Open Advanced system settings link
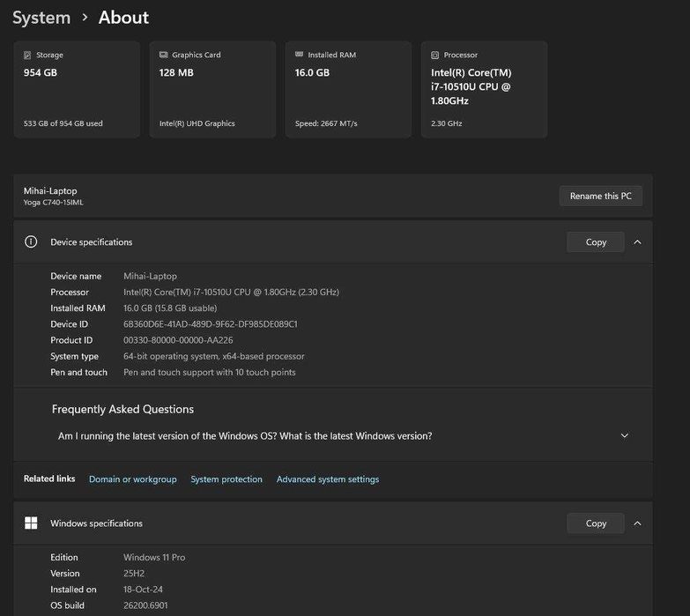 [x=328, y=479]
